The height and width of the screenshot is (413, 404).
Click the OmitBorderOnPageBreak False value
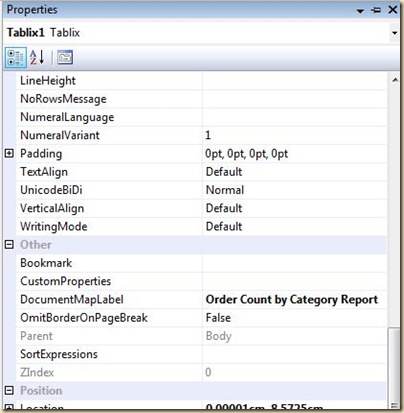point(218,317)
